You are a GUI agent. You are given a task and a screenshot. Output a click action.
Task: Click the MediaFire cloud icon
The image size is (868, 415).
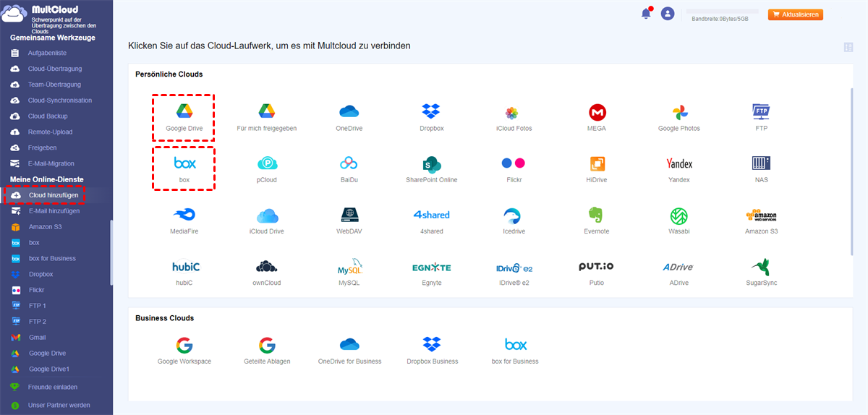[x=184, y=215]
